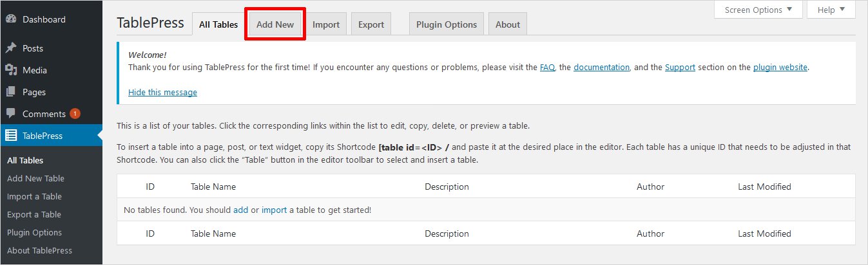Click the Media icon in sidebar
This screenshot has width=868, height=265.
point(11,70)
